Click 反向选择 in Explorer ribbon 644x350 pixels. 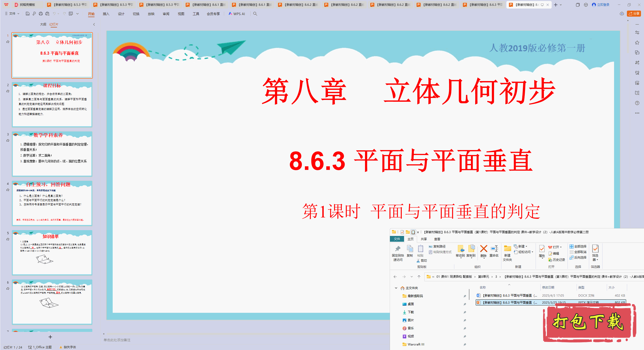(x=578, y=258)
